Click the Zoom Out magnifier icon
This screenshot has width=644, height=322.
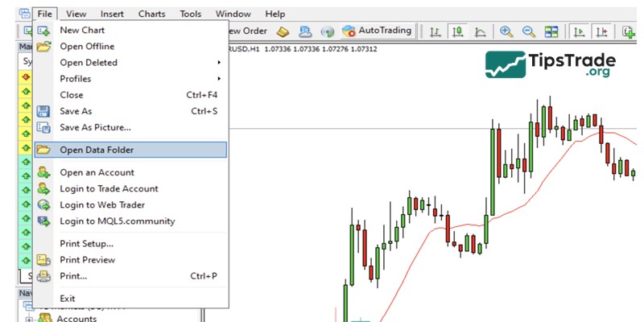pos(529,31)
